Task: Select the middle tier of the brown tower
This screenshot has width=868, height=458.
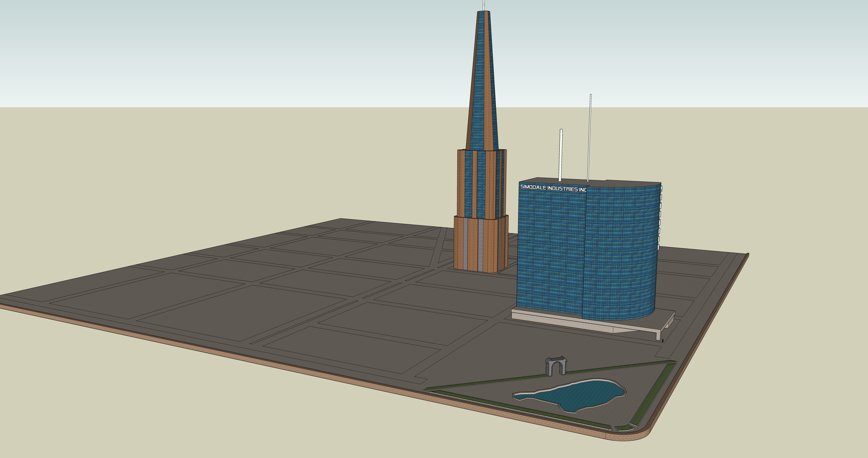Action: click(482, 185)
